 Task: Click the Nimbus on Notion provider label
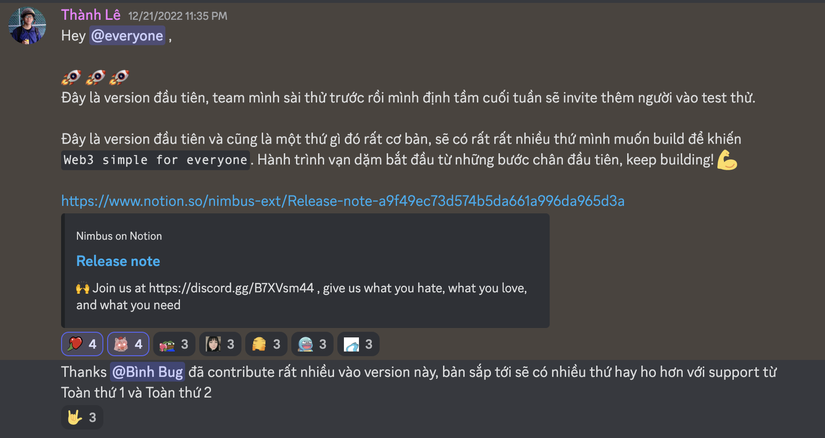pyautogui.click(x=119, y=236)
